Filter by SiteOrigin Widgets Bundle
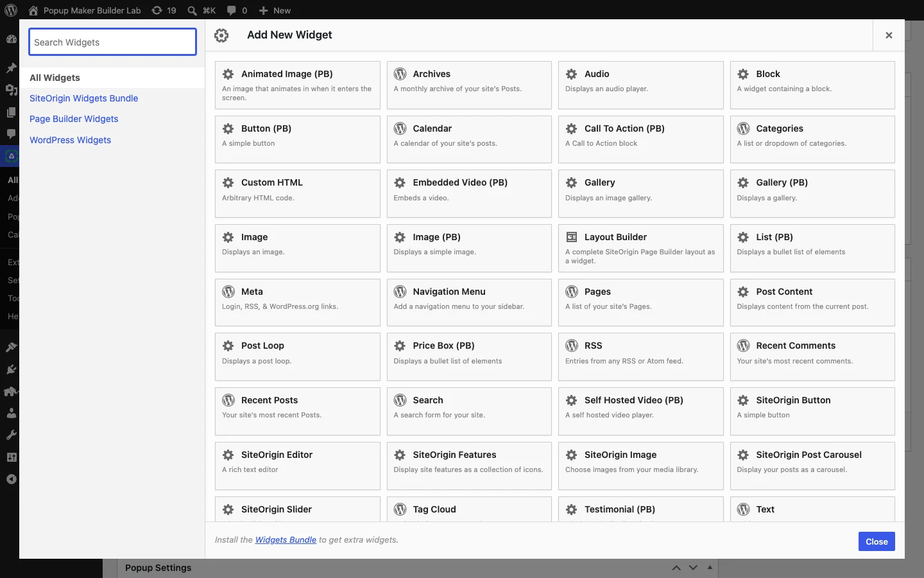924x578 pixels. click(83, 98)
